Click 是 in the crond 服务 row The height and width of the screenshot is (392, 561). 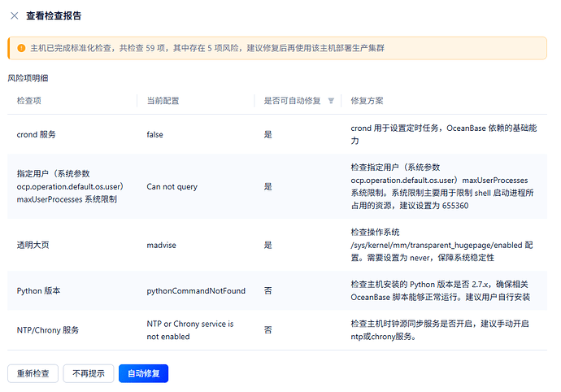268,135
